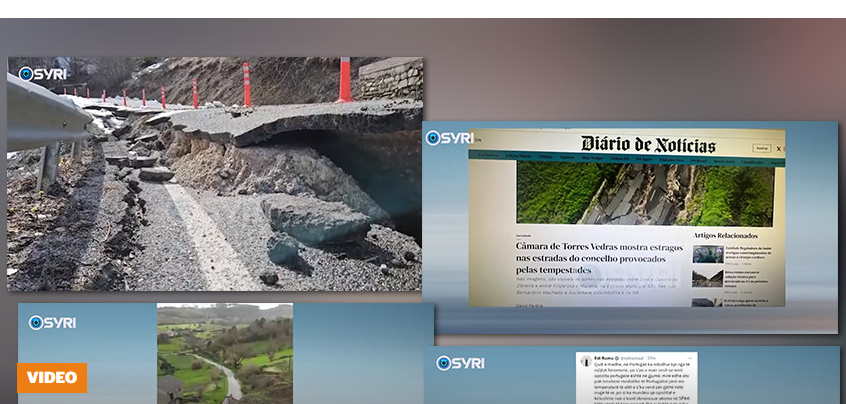The width and height of the screenshot is (846, 404).
Task: Open the Diário de Notícias masthead title
Action: pyautogui.click(x=648, y=144)
